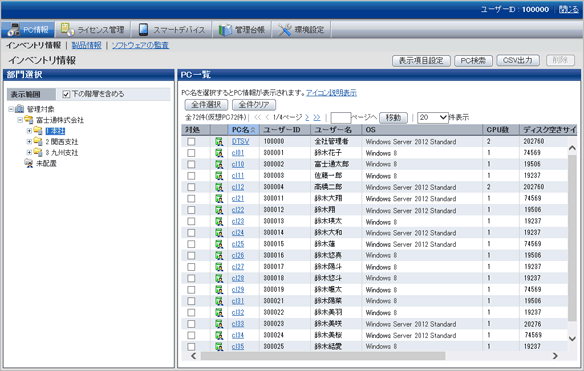Click the 管理対象 root building icon
The height and width of the screenshot is (371, 584).
19,109
